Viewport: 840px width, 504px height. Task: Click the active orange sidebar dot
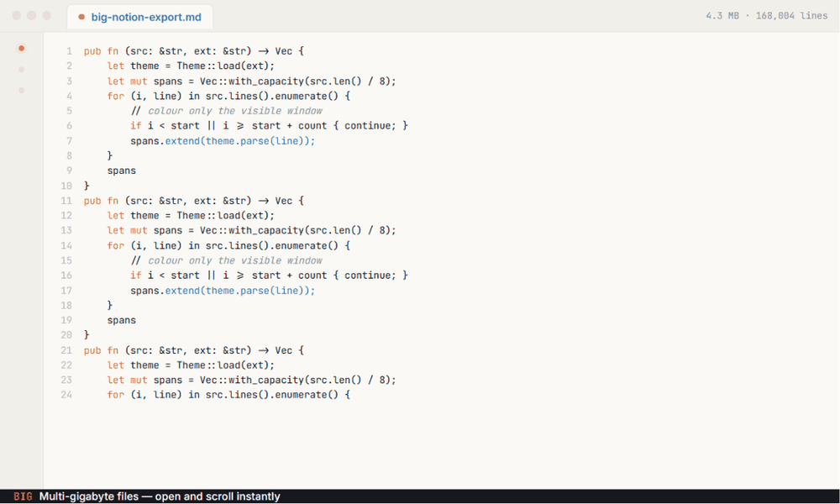[x=22, y=48]
